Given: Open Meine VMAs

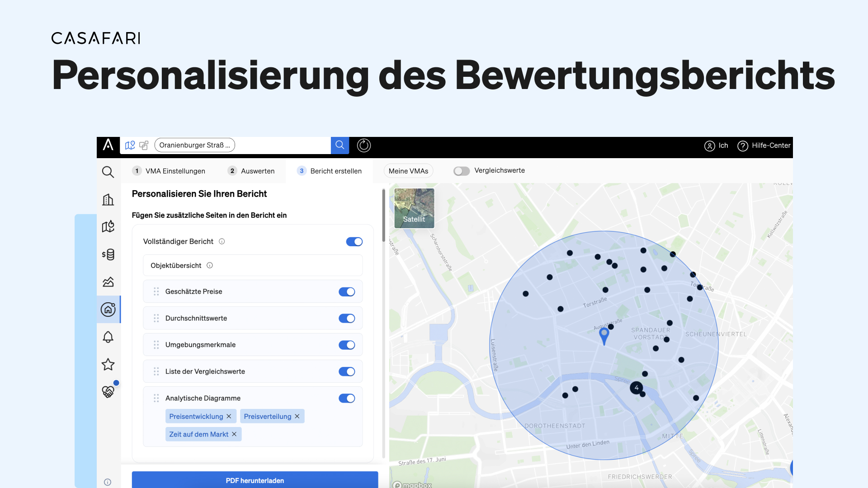Looking at the screenshot, I should pos(408,171).
